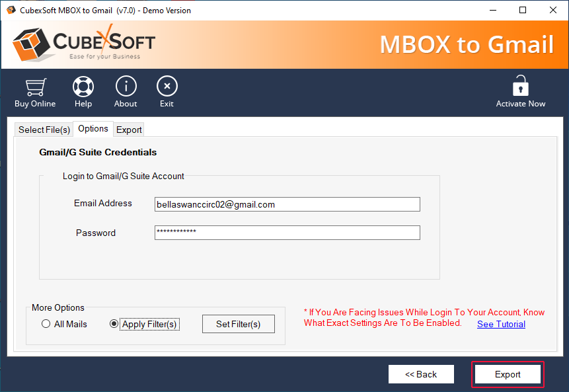Go back with the << Back button
Viewport: 569px width, 392px height.
point(421,374)
